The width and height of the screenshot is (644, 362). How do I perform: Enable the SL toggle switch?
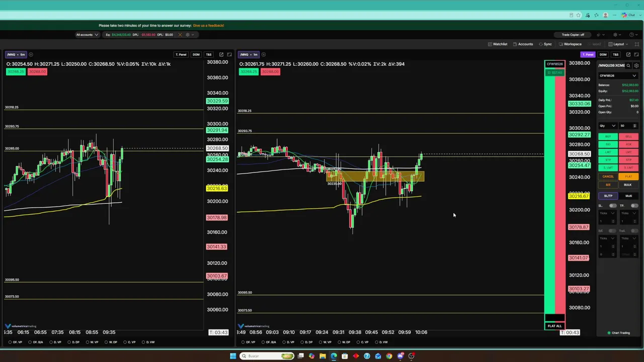pos(612,206)
